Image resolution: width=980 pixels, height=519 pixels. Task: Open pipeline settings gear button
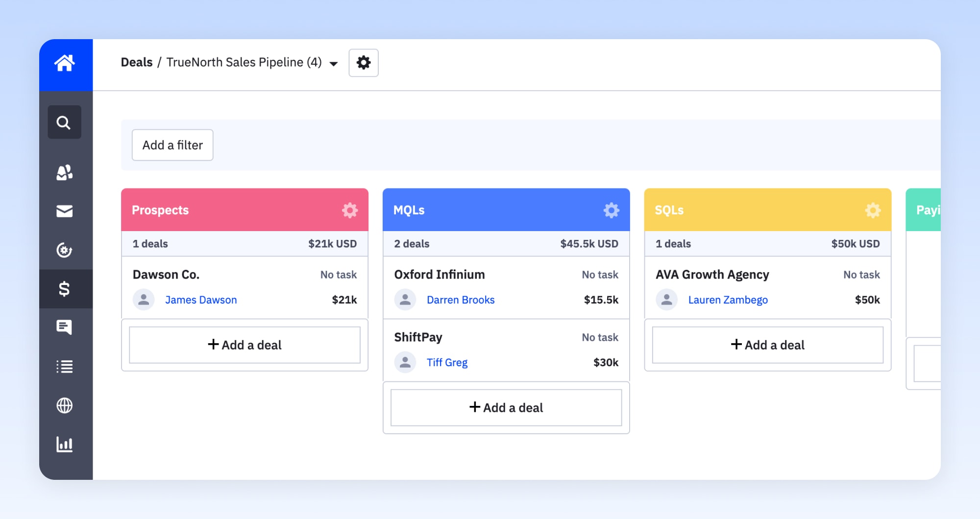(364, 63)
